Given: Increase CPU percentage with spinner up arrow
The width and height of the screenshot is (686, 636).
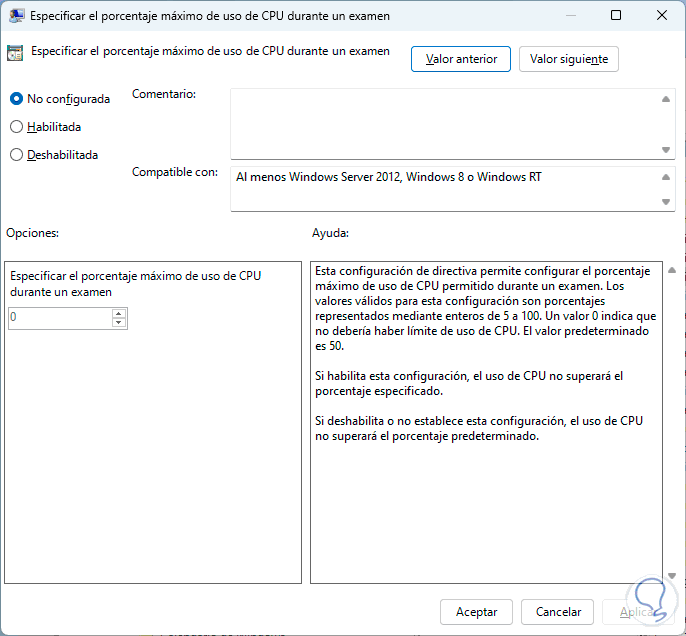Looking at the screenshot, I should 119,313.
